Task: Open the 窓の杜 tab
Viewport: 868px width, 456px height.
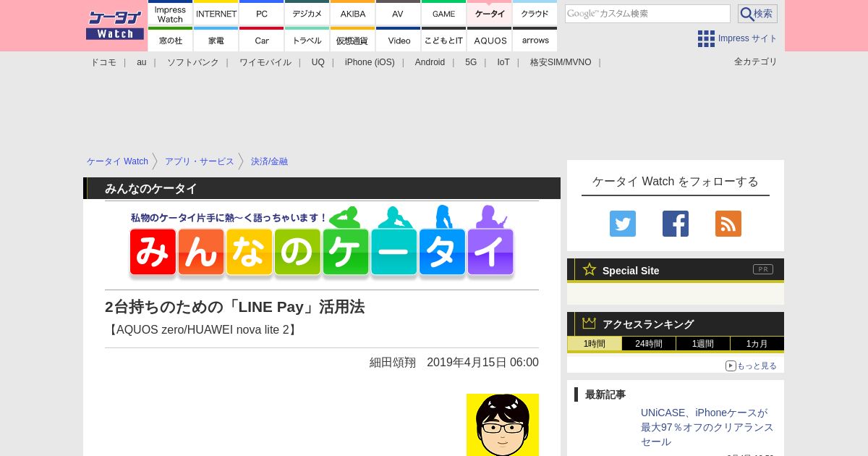Action: (170, 39)
